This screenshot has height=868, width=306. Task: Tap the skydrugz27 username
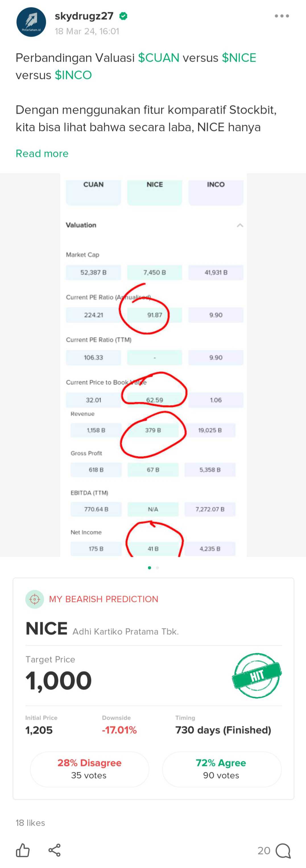[84, 16]
